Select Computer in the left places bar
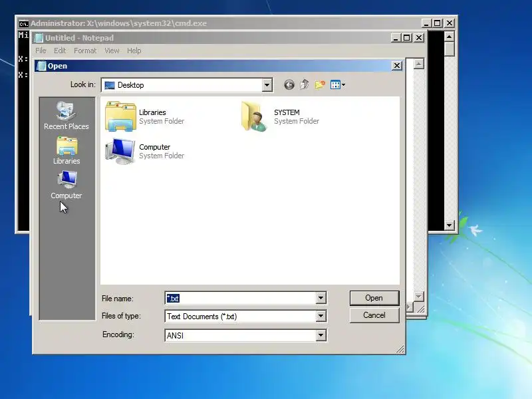The image size is (532, 399). (66, 185)
